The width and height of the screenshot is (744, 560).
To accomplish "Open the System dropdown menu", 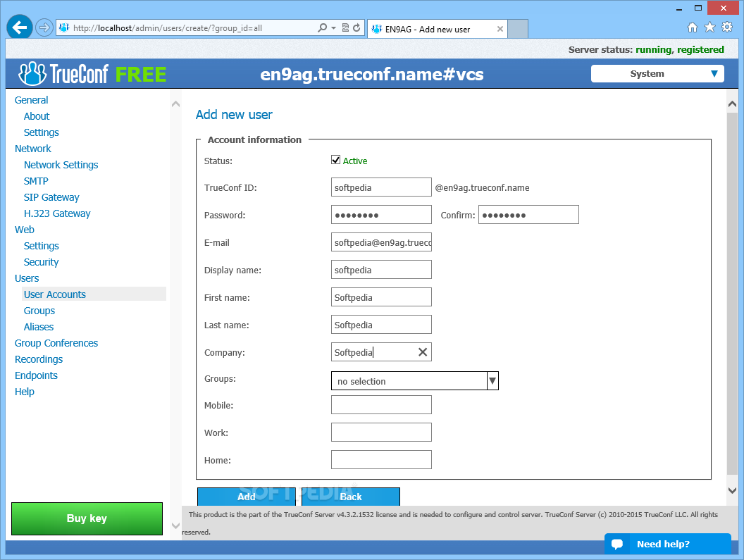I will 657,73.
